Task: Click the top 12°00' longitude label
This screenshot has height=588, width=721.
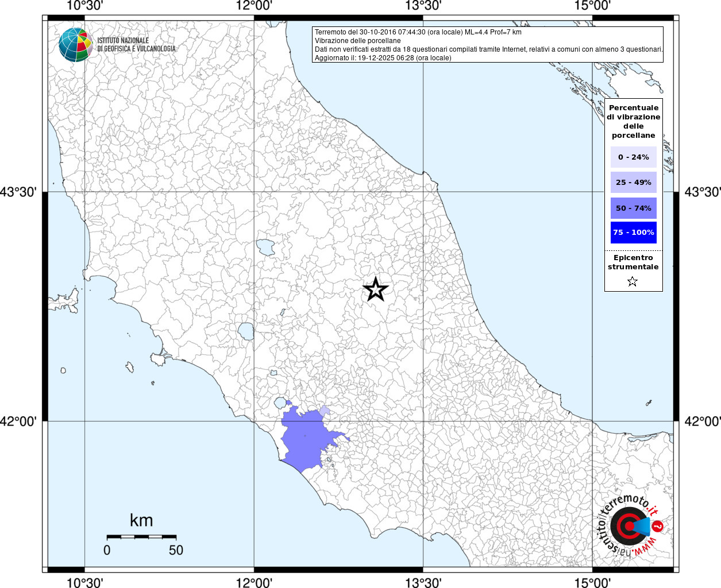Action: click(254, 6)
